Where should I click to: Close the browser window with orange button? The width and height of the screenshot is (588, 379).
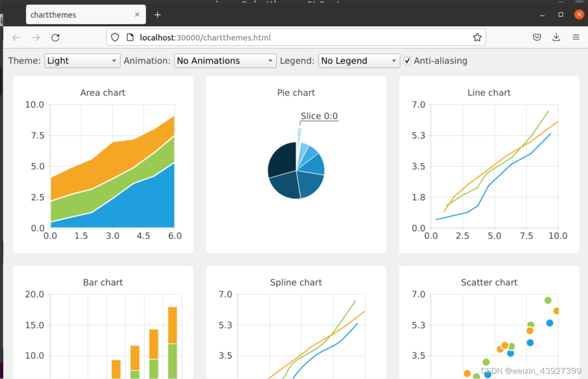[x=579, y=14]
